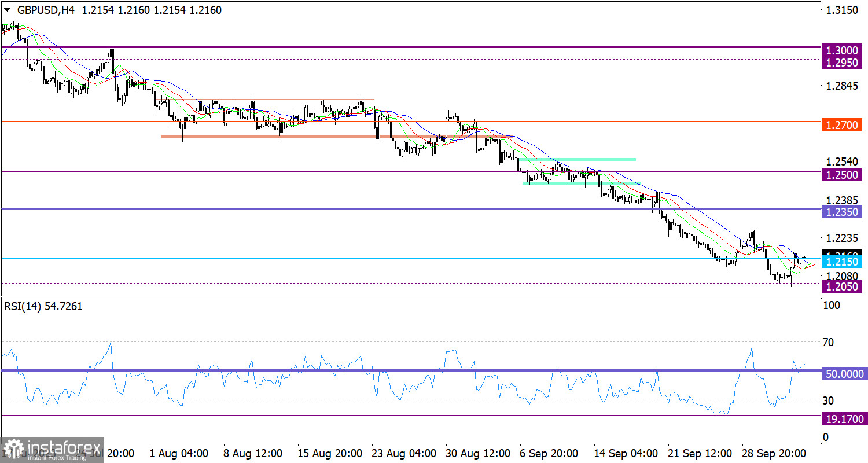Click the 21 Sep 12:00 time label

coord(699,453)
